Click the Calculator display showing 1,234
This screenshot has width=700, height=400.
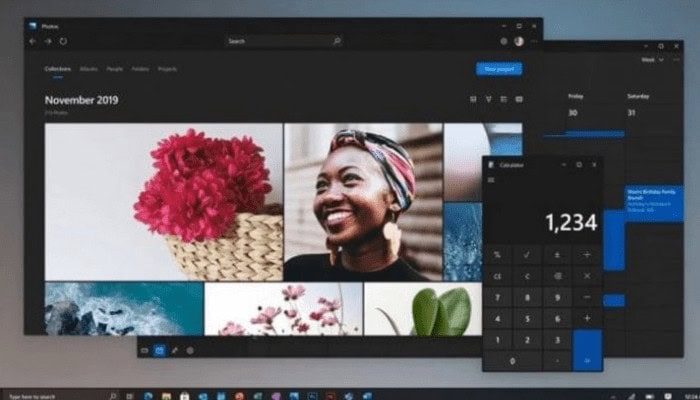coord(571,222)
